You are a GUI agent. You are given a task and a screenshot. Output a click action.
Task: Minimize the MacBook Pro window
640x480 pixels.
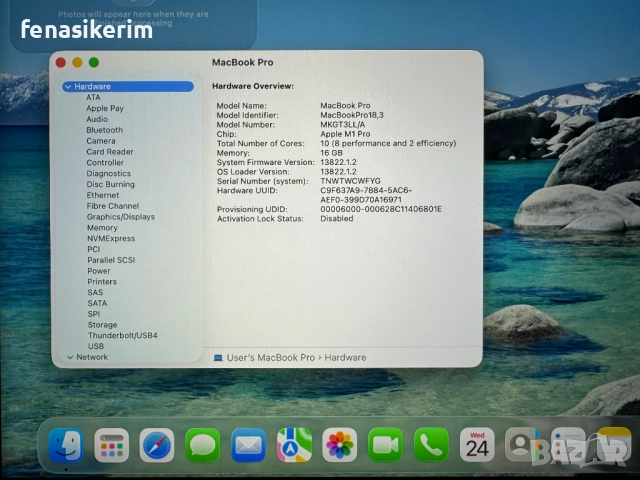click(77, 62)
